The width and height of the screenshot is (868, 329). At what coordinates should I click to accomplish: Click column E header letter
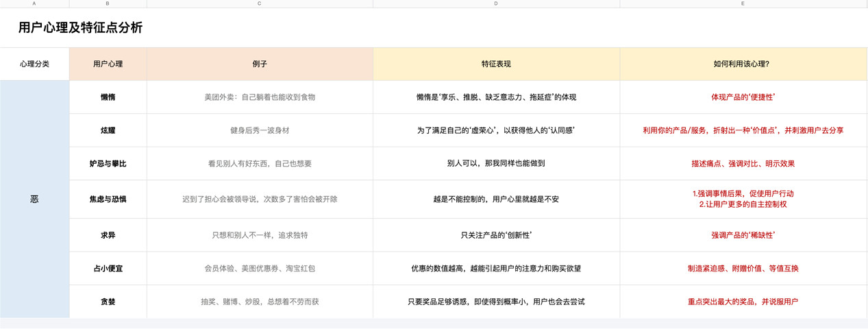(743, 3)
